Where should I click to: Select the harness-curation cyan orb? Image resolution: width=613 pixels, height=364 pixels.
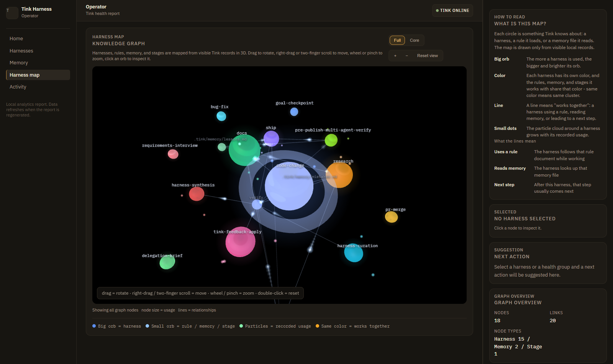tap(354, 253)
